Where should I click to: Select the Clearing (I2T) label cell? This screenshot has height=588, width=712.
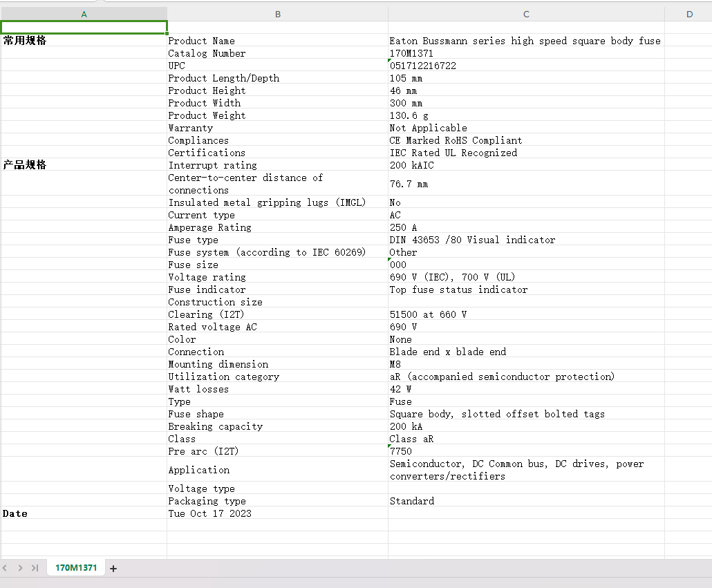277,314
